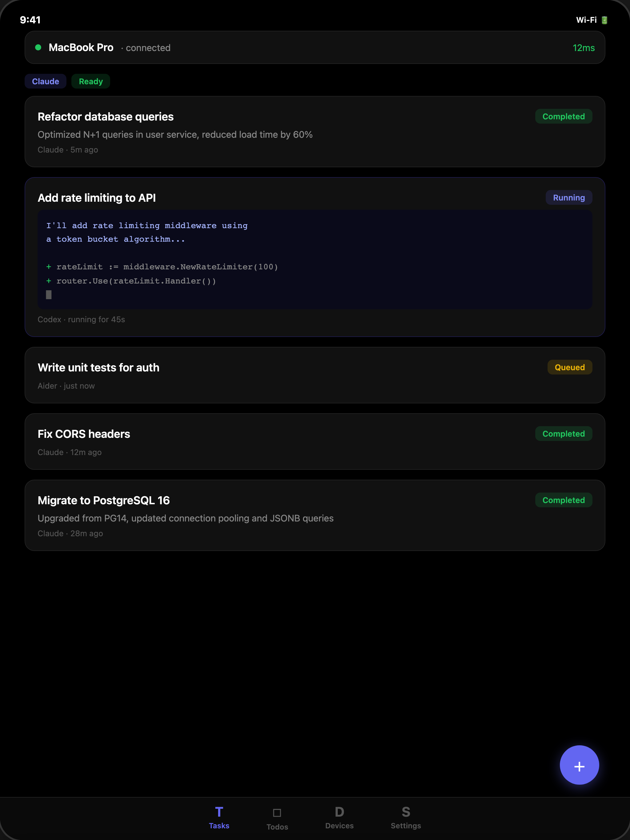Viewport: 630px width, 840px height.
Task: Open the Todos tab icon
Action: click(x=277, y=813)
